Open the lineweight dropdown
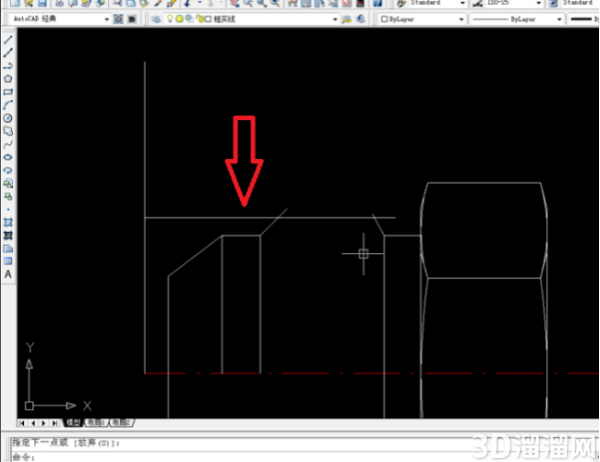The height and width of the screenshot is (462, 600). 584,19
